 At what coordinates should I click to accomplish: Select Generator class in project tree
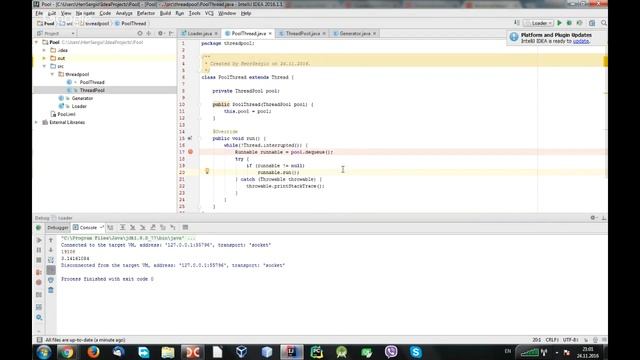click(x=82, y=98)
